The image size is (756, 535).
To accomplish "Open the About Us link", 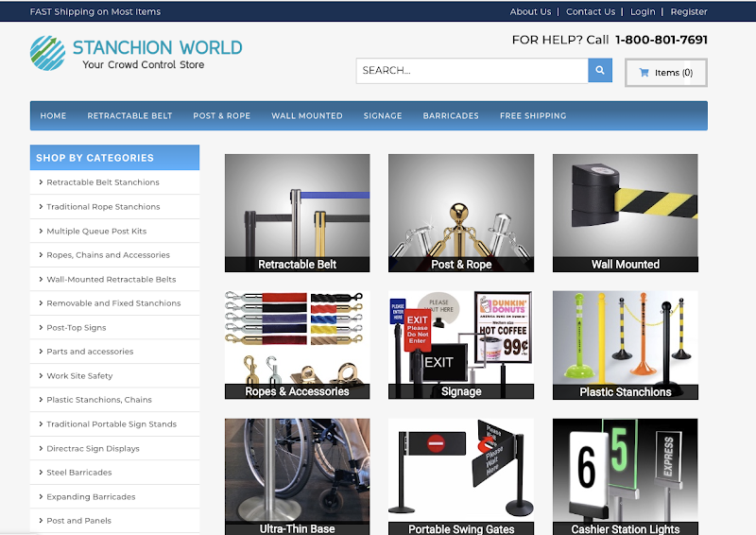I will pyautogui.click(x=530, y=11).
